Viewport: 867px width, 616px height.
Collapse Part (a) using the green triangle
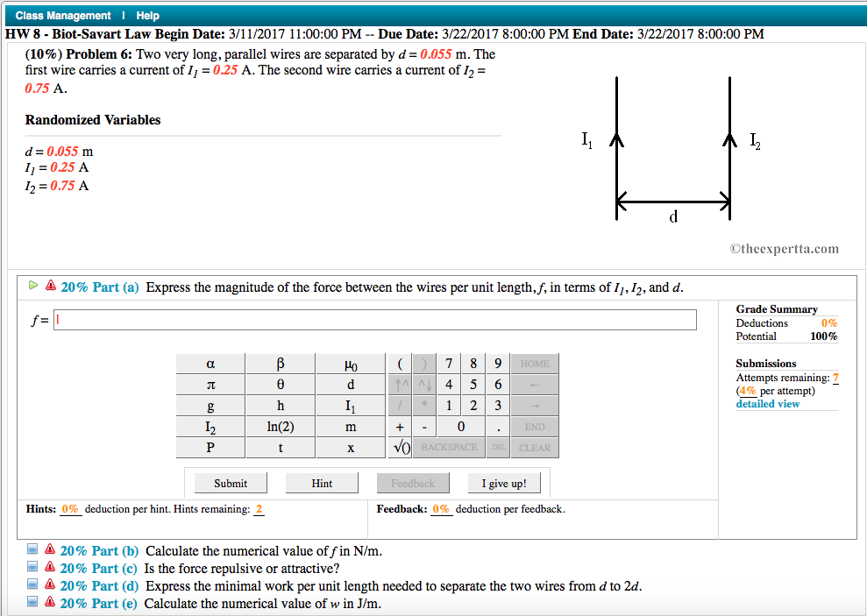coord(33,285)
